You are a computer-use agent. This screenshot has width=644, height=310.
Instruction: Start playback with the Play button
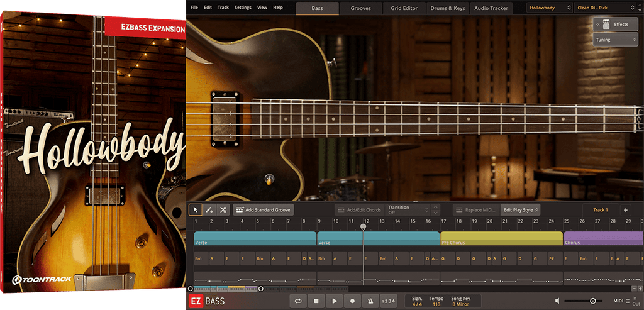click(335, 301)
